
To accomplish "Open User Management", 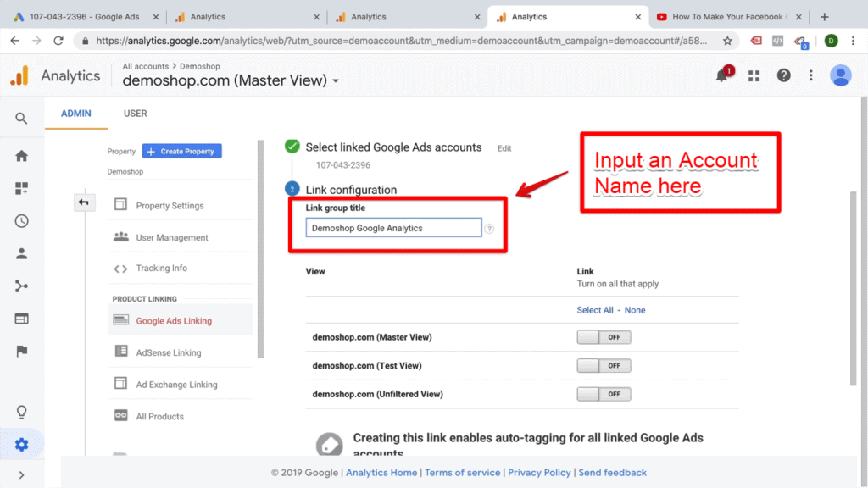I will pyautogui.click(x=171, y=237).
